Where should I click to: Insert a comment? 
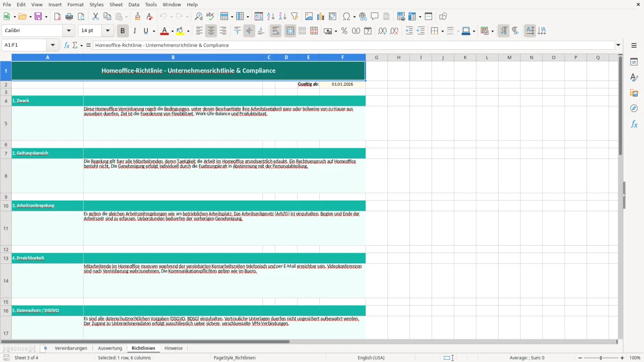pos(375,17)
